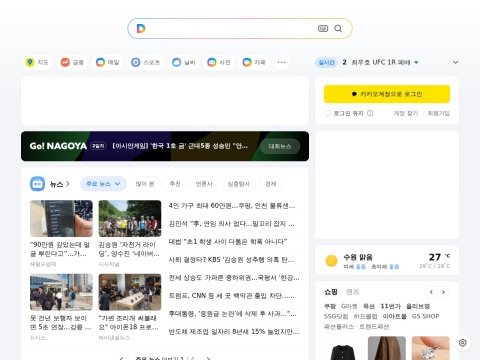Viewport: 480px width, 360px height.
Task: Open the virtual keyboard icon in search bar
Action: click(323, 28)
